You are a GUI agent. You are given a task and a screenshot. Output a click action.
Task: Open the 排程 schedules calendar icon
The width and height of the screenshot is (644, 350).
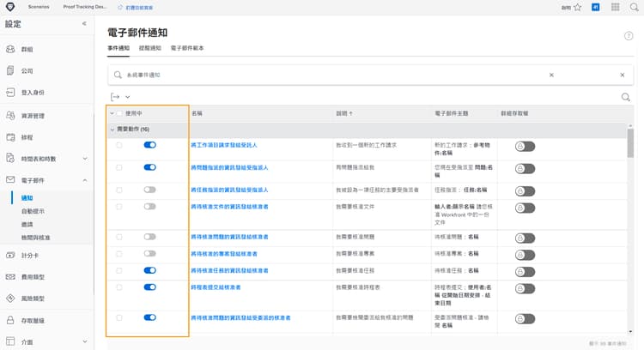10,137
